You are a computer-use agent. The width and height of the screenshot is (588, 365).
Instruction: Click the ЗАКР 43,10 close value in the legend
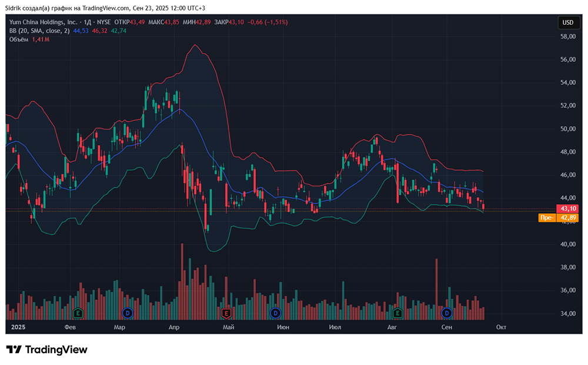[x=229, y=22]
